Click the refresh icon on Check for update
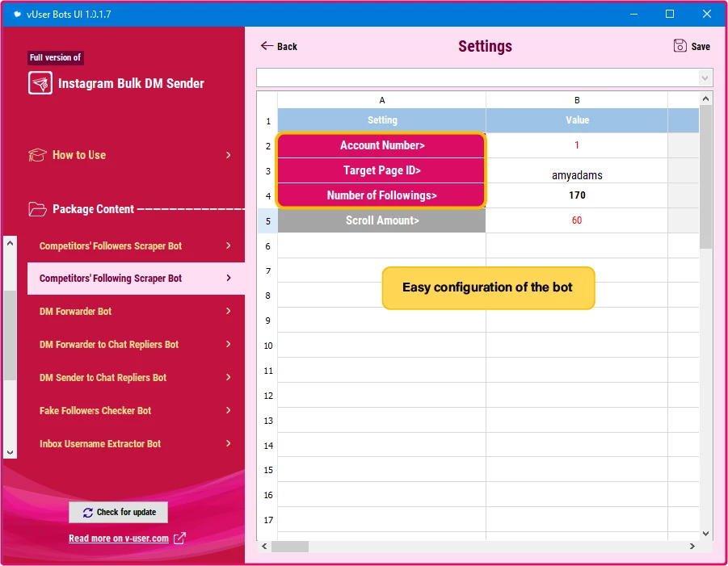 click(88, 512)
